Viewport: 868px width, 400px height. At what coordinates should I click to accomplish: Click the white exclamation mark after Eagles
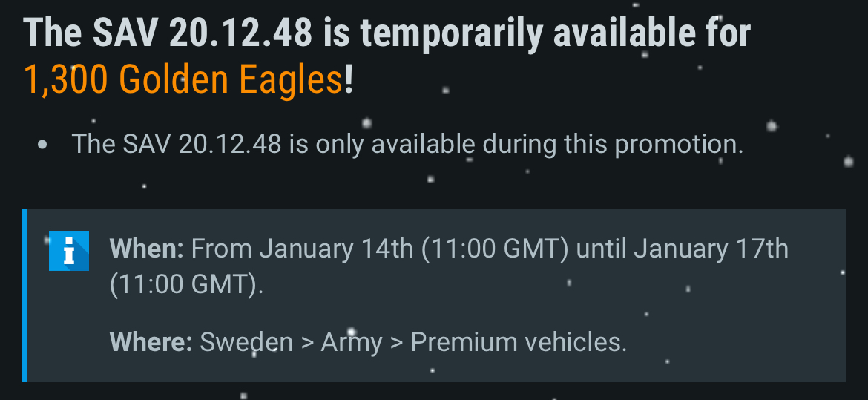349,79
